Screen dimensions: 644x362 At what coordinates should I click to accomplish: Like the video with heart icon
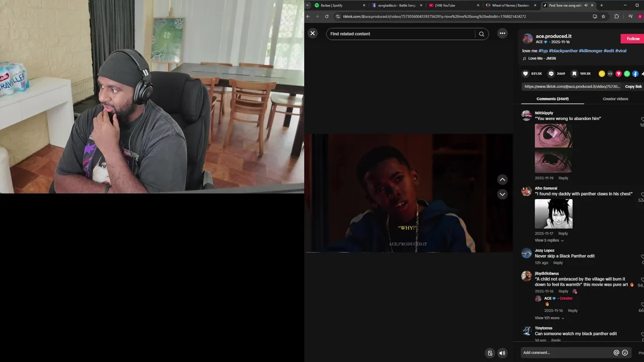526,73
